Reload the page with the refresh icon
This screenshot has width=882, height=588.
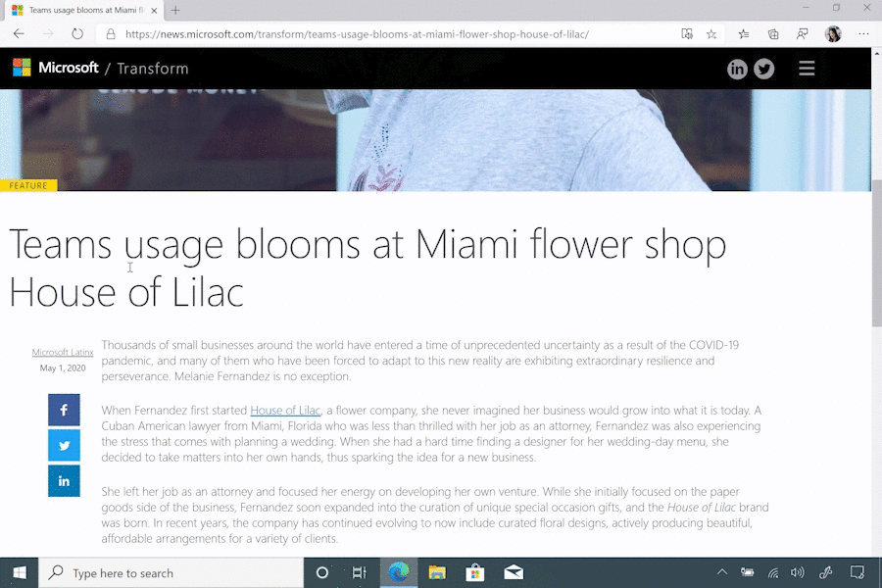point(77,33)
